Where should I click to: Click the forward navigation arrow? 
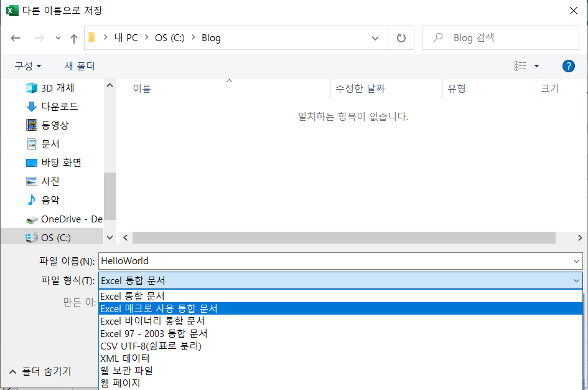[x=39, y=38]
